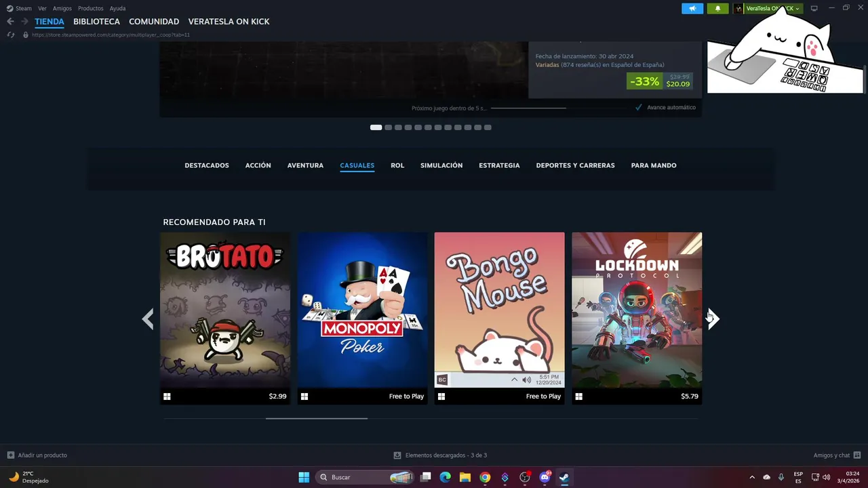The width and height of the screenshot is (868, 488).
Task: Select the DESTACADOS category tab
Action: pos(207,165)
